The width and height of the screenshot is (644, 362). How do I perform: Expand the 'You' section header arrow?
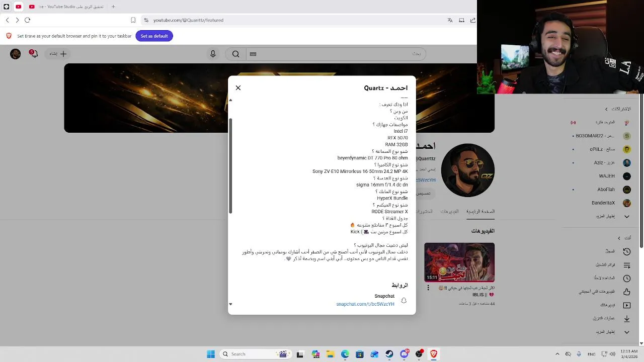619,238
